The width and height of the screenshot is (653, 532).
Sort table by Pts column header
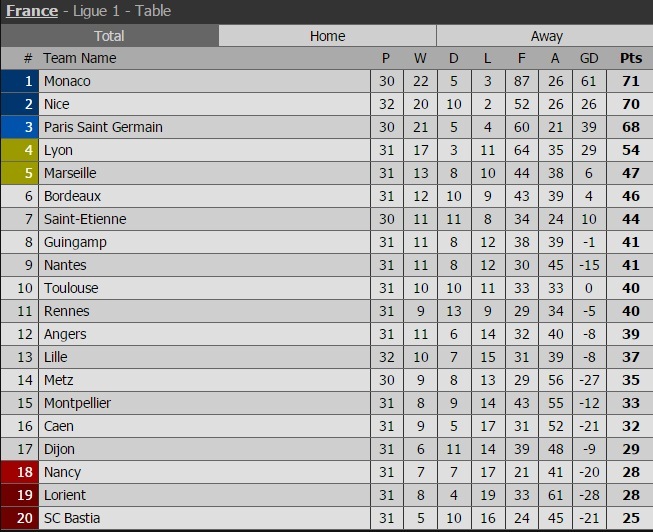[x=630, y=58]
